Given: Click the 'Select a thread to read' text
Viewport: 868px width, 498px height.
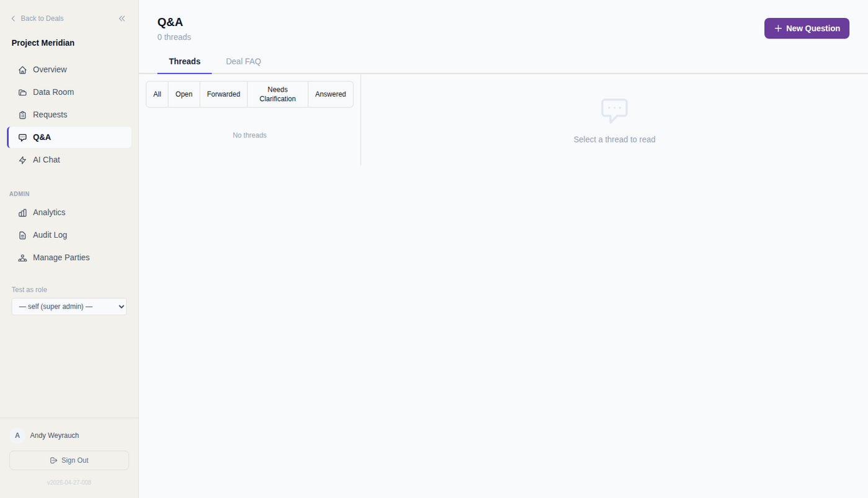Looking at the screenshot, I should (x=614, y=139).
